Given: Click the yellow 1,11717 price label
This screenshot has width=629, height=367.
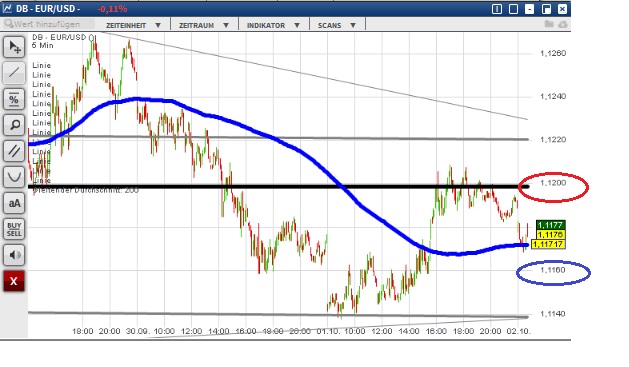Looking at the screenshot, I should pyautogui.click(x=548, y=244).
